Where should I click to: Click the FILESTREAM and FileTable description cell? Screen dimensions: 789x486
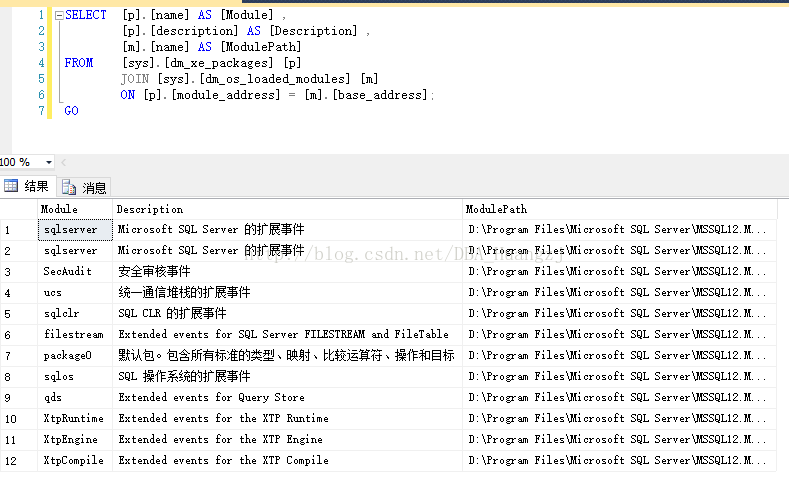point(287,335)
